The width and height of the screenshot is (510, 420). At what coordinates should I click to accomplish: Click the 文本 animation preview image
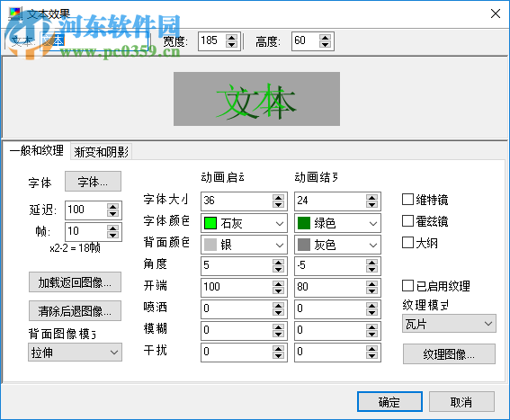[x=256, y=99]
